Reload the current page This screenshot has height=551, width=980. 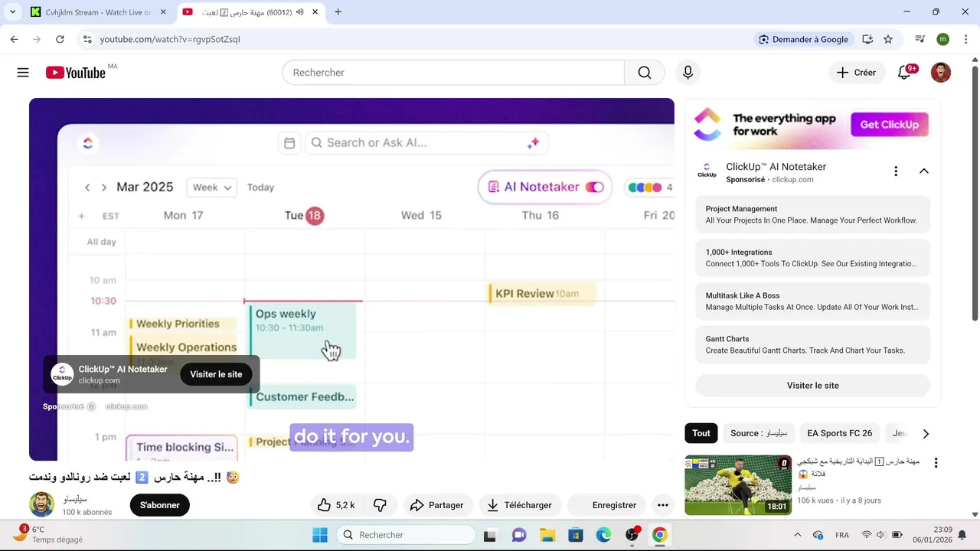coord(60,39)
